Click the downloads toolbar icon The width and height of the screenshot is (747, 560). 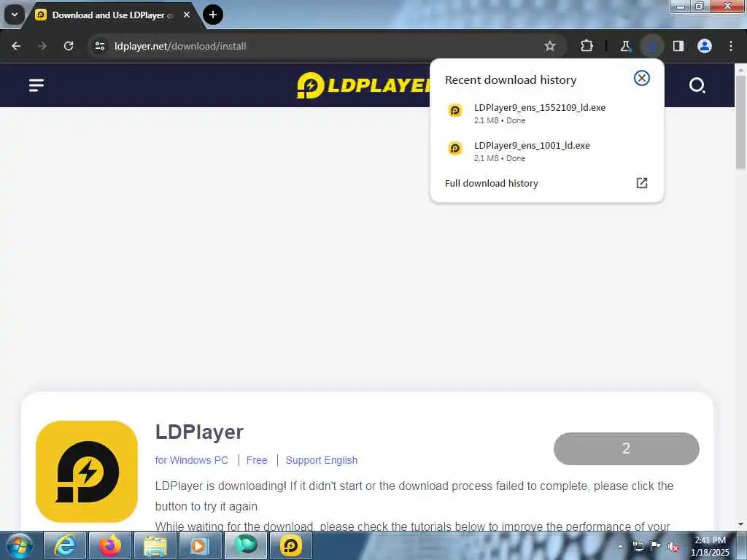(651, 46)
